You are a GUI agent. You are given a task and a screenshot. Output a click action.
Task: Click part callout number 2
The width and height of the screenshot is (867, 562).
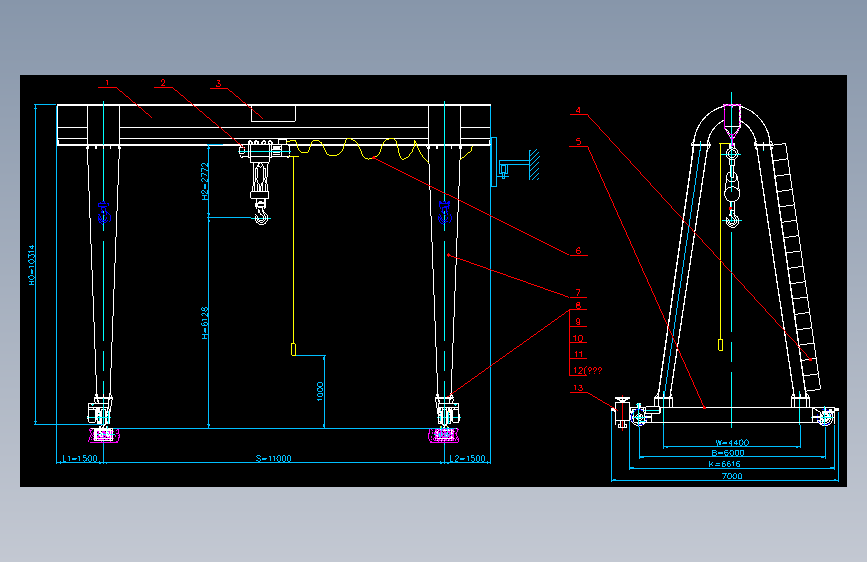point(163,83)
